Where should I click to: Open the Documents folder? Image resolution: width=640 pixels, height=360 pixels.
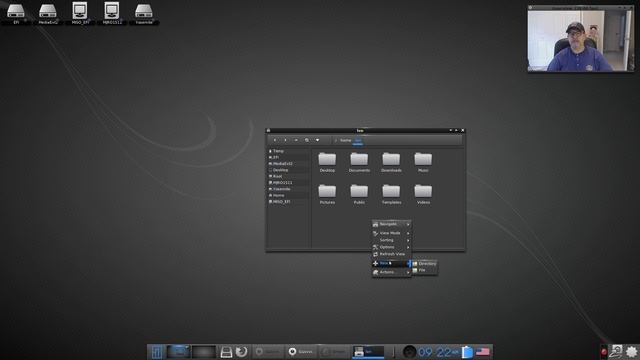pyautogui.click(x=359, y=162)
